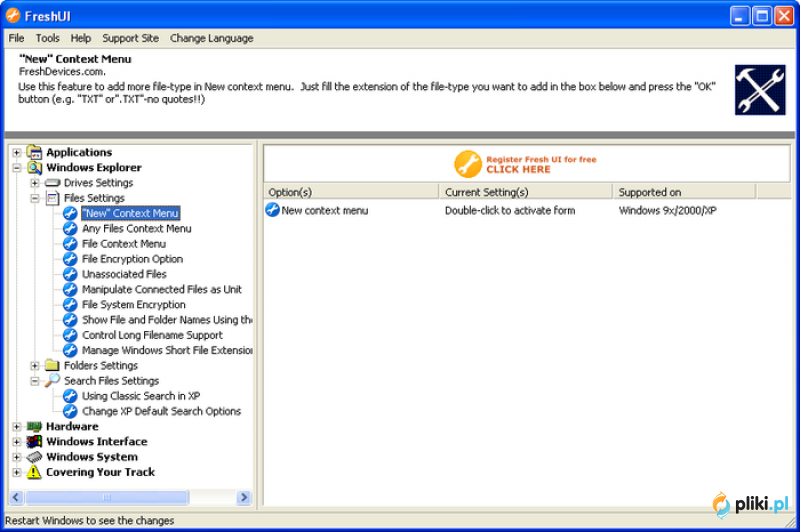Click the Windows System chip icon
Screen dimensions: 800x532
34,457
